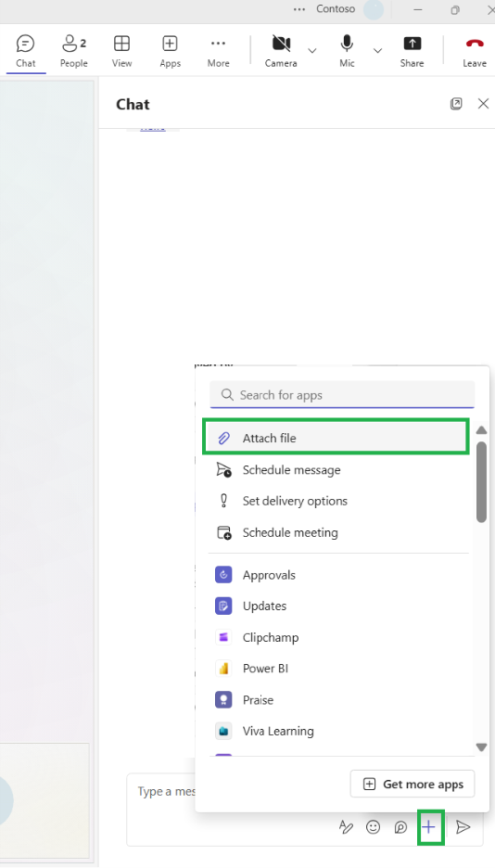Click the link in the chat message

(153, 128)
